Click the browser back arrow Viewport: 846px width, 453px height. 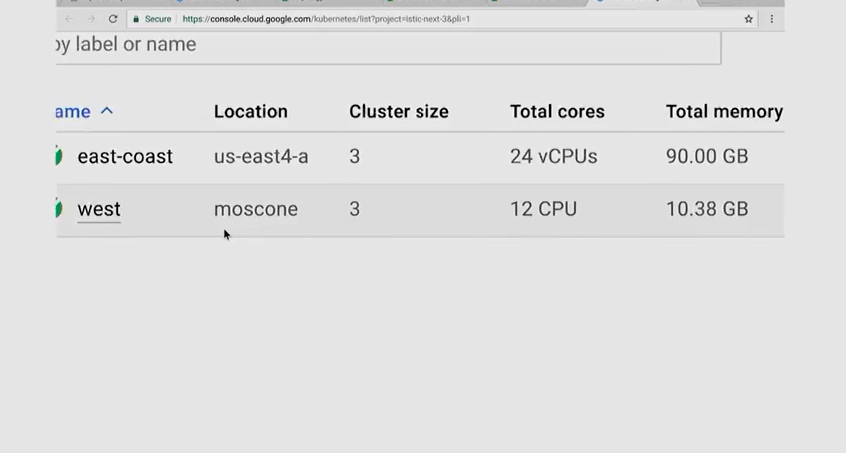pyautogui.click(x=68, y=19)
